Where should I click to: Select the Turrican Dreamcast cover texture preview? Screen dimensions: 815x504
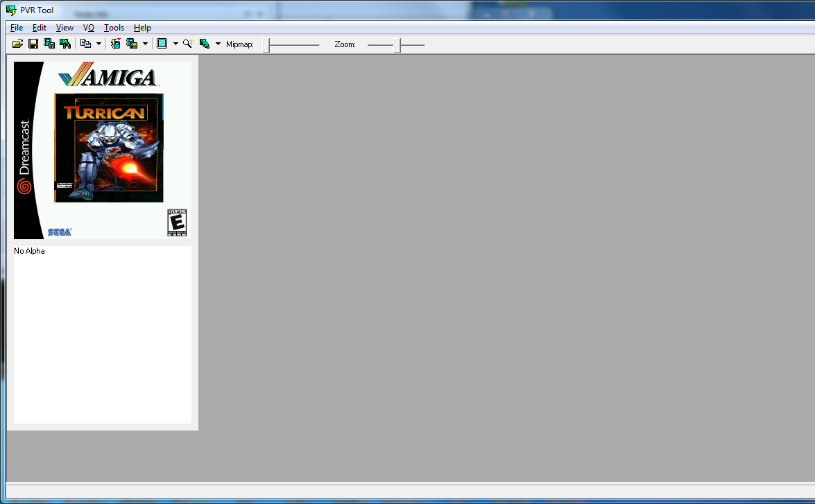(x=103, y=150)
